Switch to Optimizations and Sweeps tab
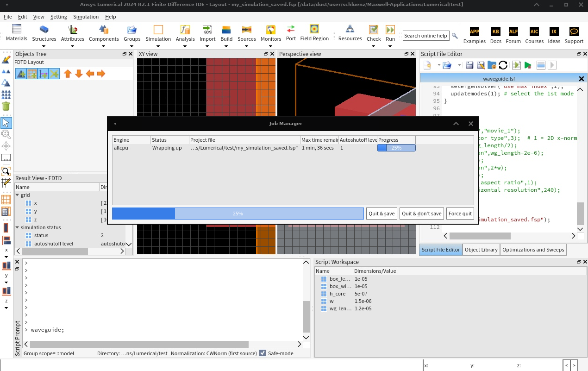The height and width of the screenshot is (371, 588). [533, 250]
